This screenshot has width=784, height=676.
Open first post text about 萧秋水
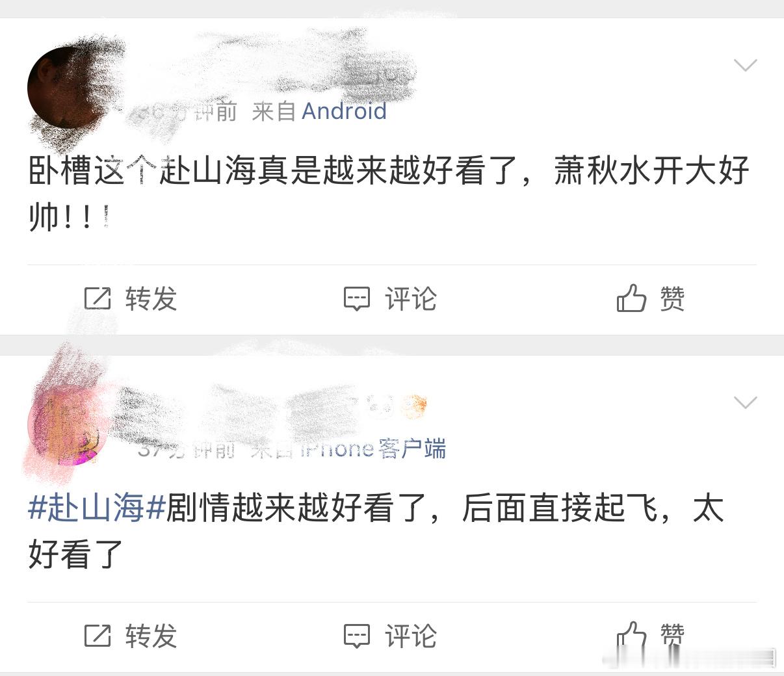click(x=389, y=194)
